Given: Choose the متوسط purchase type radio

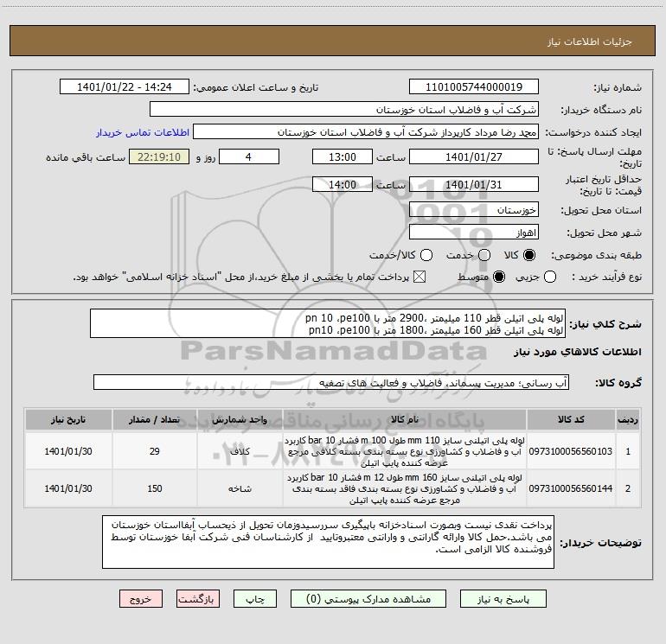Looking at the screenshot, I should [499, 277].
